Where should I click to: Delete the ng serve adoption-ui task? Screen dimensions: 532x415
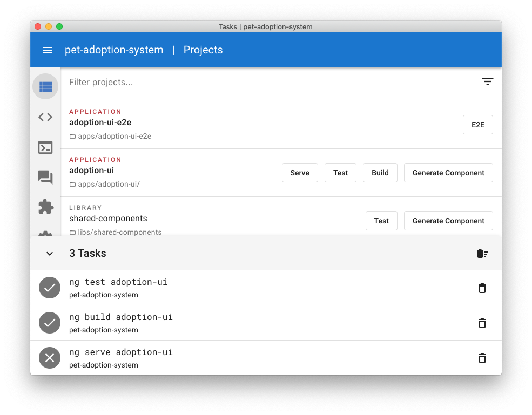coord(482,358)
